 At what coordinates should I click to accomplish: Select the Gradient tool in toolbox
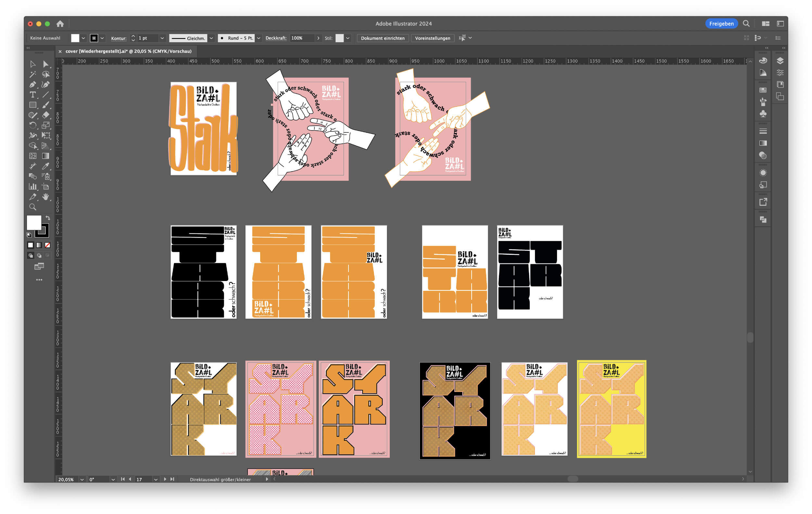tap(45, 156)
